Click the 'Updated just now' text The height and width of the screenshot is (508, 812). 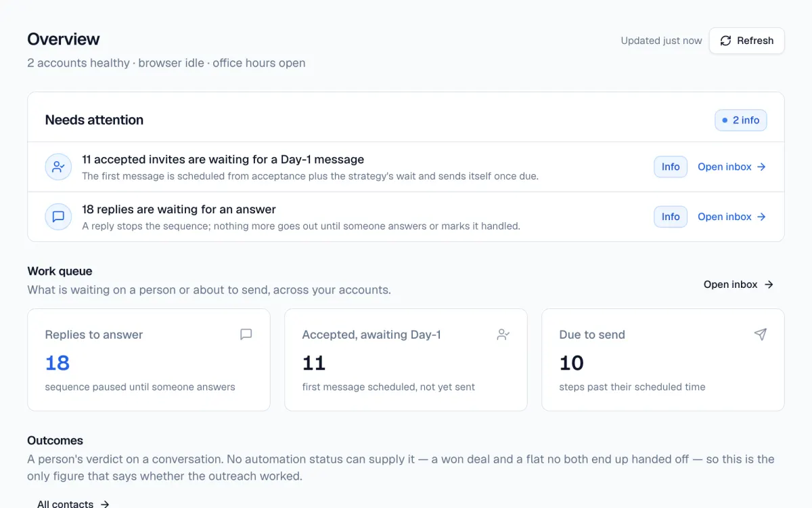[661, 41]
